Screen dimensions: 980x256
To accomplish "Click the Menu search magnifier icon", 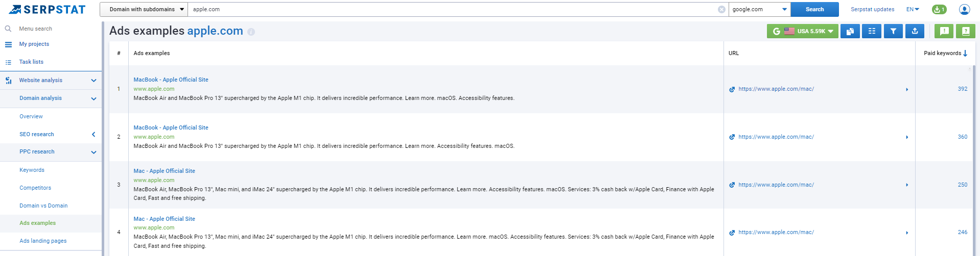I will pos(8,29).
